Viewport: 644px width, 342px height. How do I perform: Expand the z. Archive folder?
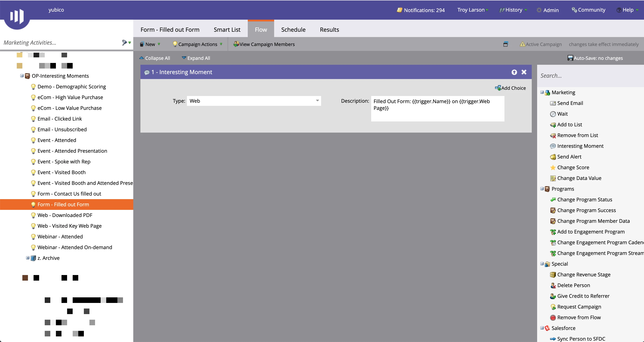pos(28,258)
